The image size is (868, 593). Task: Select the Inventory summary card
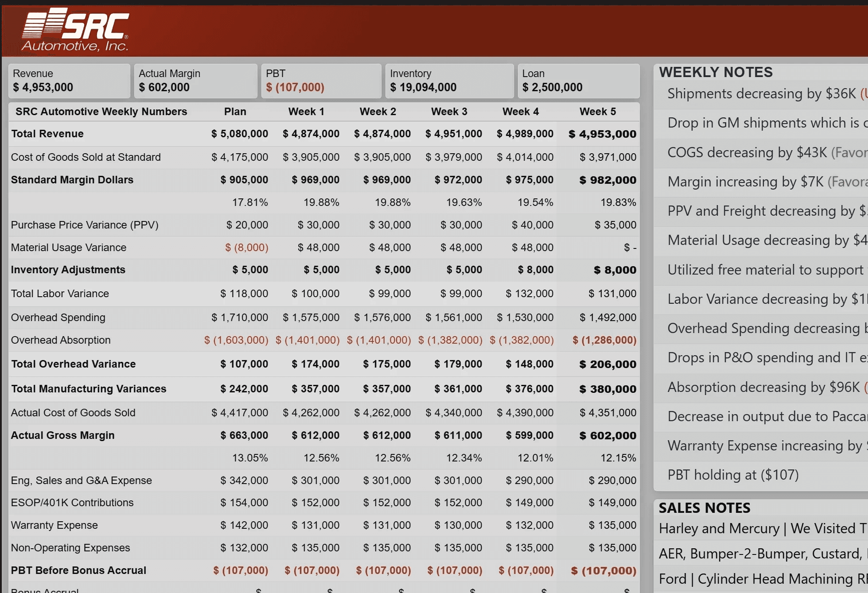[x=449, y=81]
